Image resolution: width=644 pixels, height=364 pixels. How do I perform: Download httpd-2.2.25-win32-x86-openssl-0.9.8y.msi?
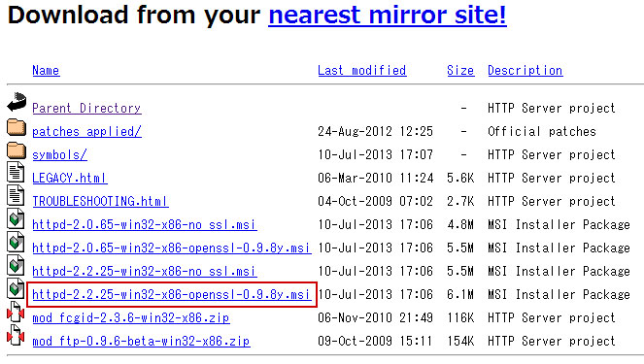click(x=171, y=295)
